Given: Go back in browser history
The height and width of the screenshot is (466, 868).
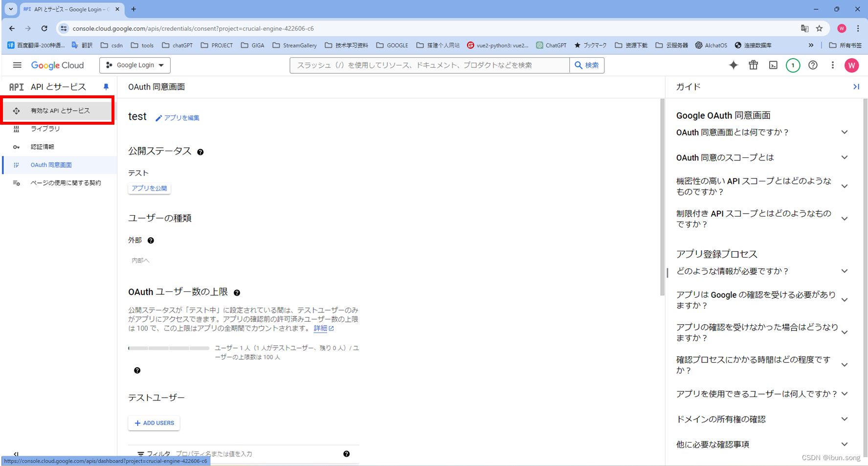Looking at the screenshot, I should (12, 28).
